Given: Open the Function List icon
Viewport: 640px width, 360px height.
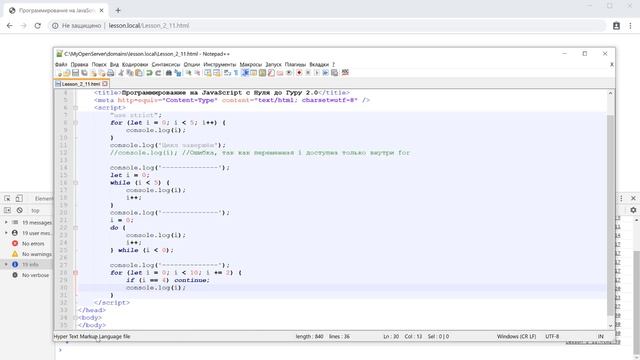Looking at the screenshot, I should coord(271,73).
